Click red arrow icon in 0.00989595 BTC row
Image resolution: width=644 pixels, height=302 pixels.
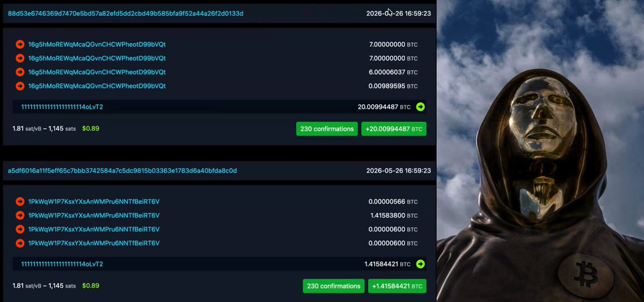click(20, 86)
